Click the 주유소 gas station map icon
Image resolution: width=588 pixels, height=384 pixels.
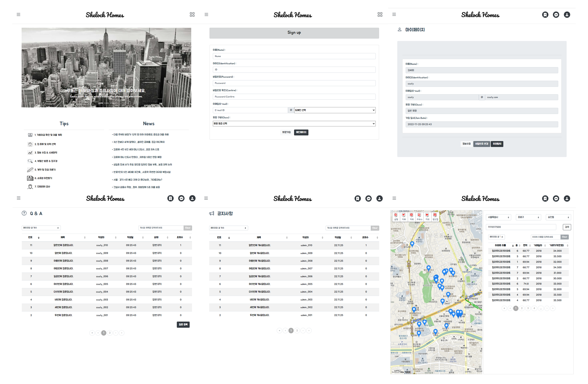tap(419, 216)
